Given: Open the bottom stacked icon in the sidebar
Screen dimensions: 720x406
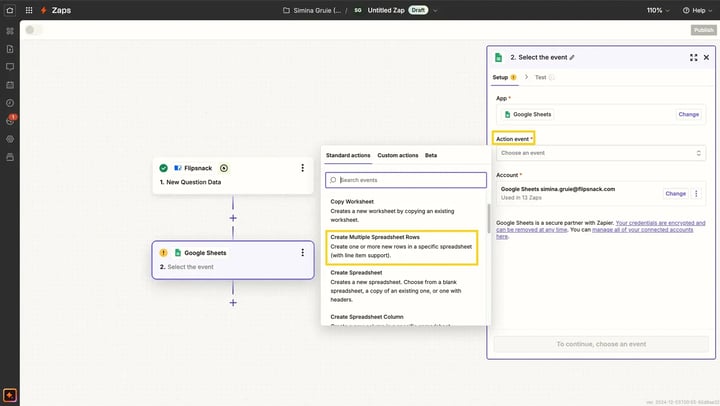Looking at the screenshot, I should (x=10, y=157).
